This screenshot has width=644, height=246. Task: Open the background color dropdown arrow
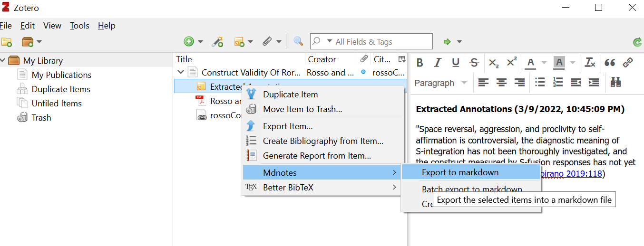(573, 63)
